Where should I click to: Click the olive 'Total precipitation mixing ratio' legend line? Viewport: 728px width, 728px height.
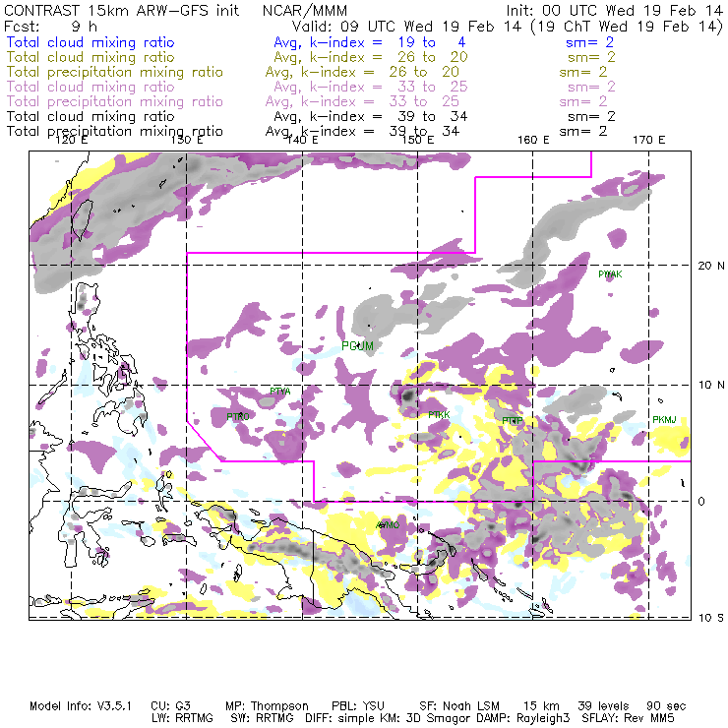coord(115,72)
